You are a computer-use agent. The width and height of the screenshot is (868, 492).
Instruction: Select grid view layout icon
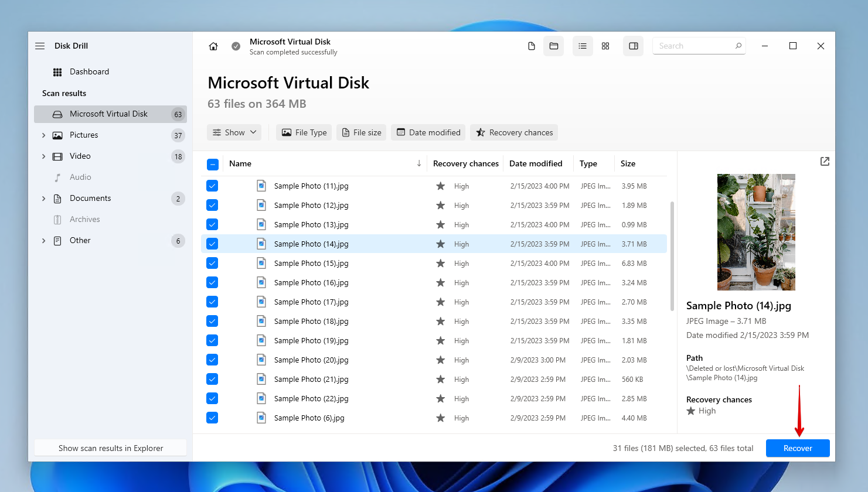point(605,46)
